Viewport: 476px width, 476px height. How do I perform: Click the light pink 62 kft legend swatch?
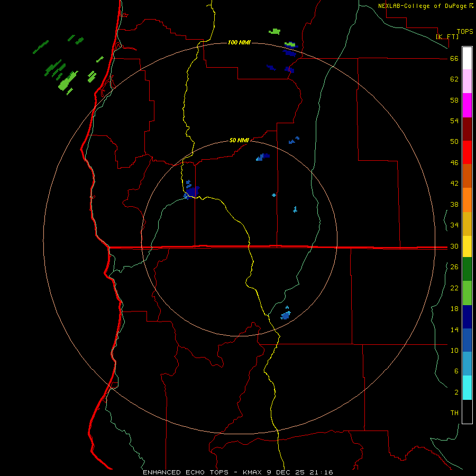(x=467, y=81)
